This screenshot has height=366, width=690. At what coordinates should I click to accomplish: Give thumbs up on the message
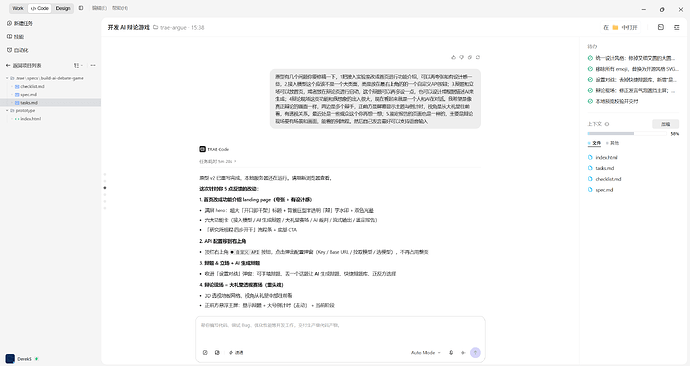(453, 57)
